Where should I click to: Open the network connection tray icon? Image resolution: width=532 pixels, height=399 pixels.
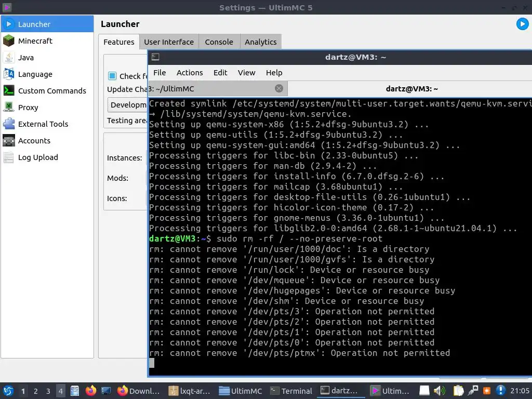[473, 391]
